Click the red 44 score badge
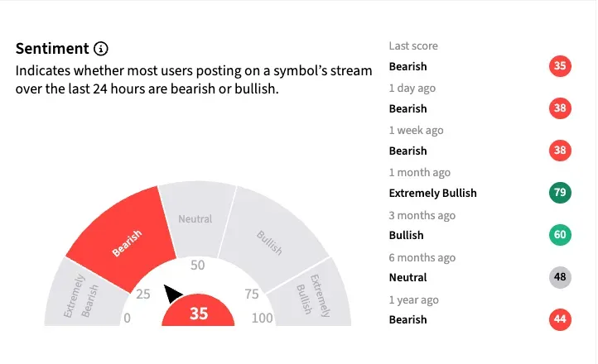 click(x=561, y=319)
